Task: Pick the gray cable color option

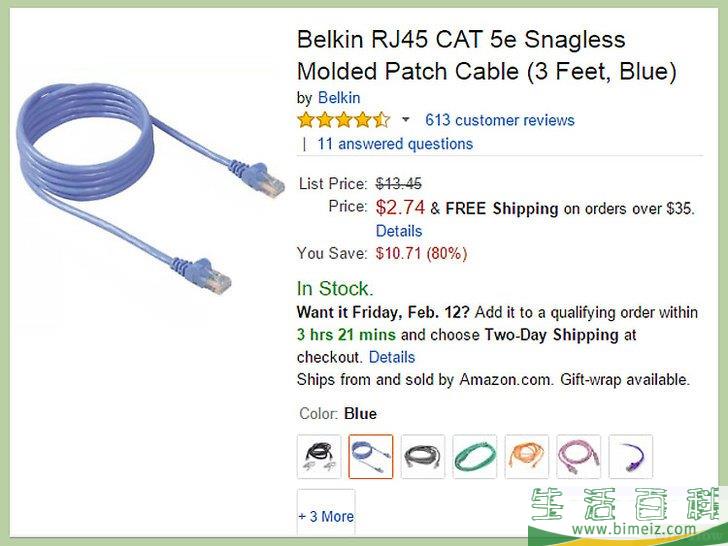Action: [423, 457]
